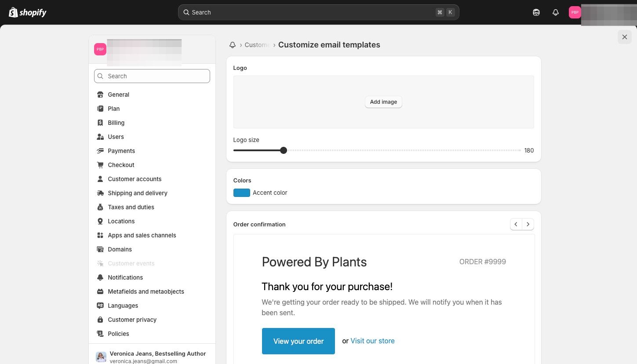The width and height of the screenshot is (637, 364).
Task: Click the Checkout cart icon
Action: (x=100, y=165)
